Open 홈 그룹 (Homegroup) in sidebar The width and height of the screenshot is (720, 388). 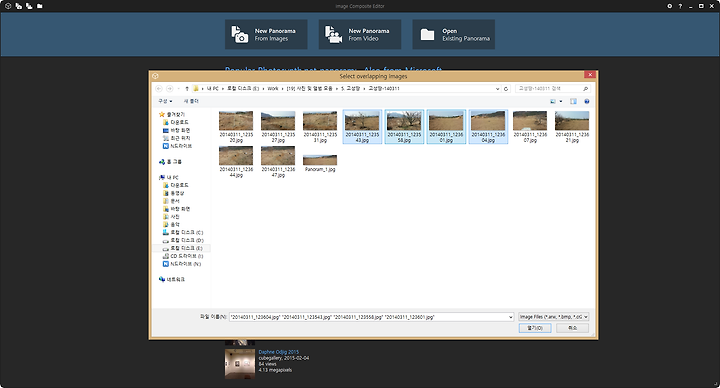(x=170, y=162)
